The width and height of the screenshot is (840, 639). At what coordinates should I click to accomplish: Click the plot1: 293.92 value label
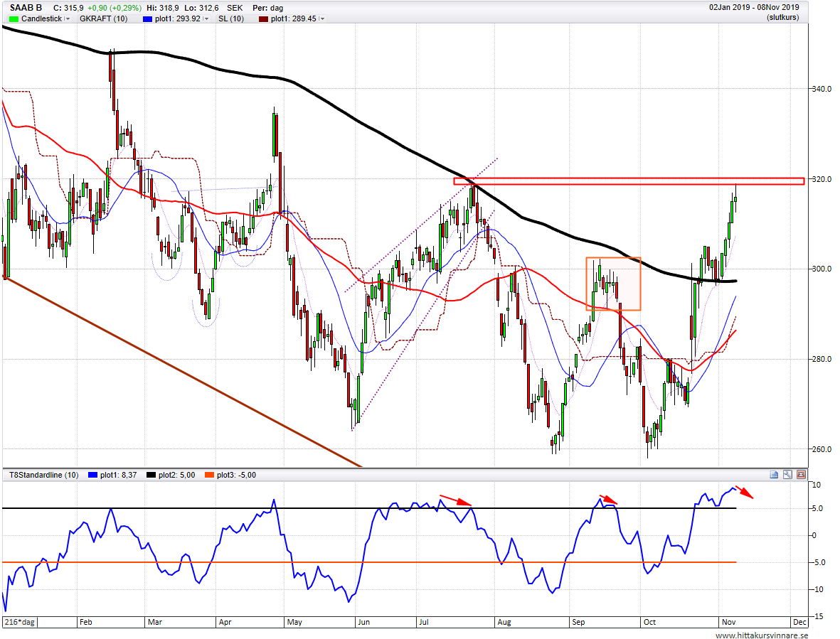[177, 18]
